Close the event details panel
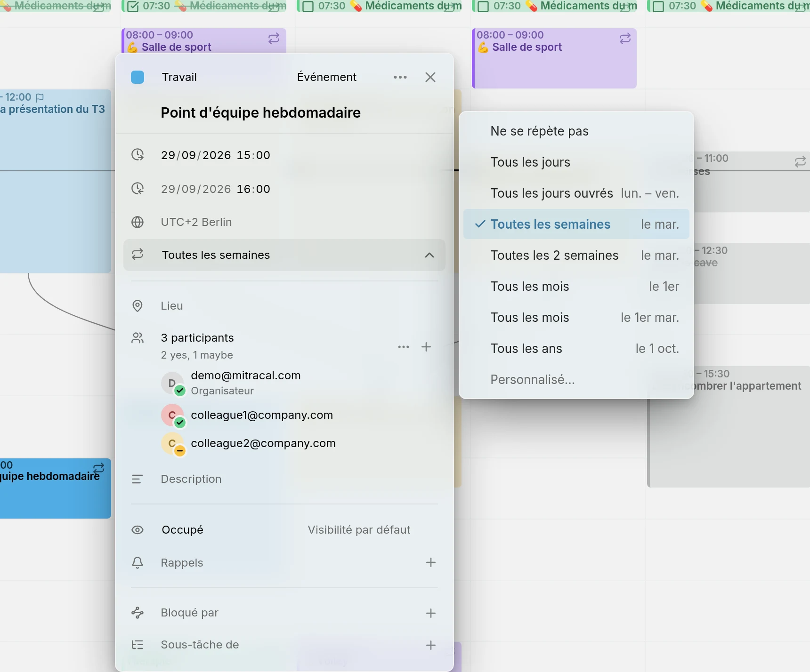The width and height of the screenshot is (810, 672). 430,77
